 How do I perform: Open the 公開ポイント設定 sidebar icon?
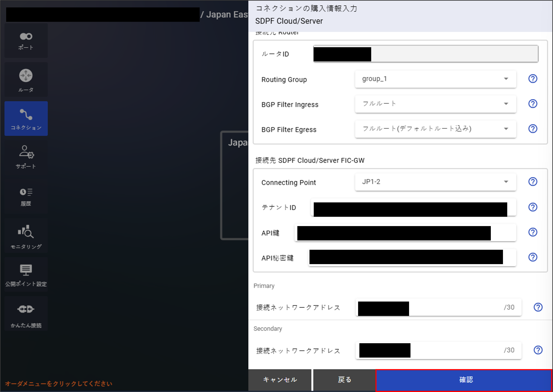click(26, 274)
